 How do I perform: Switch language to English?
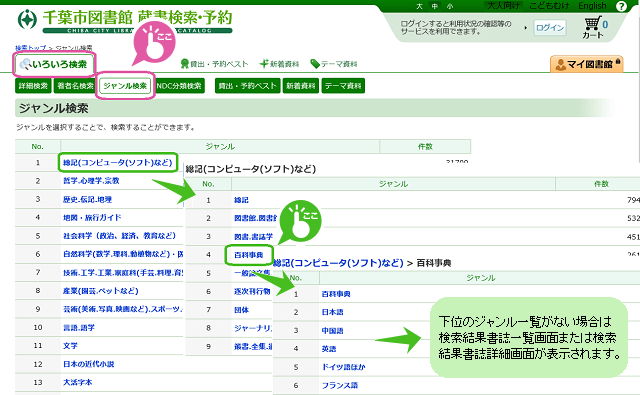(x=592, y=6)
